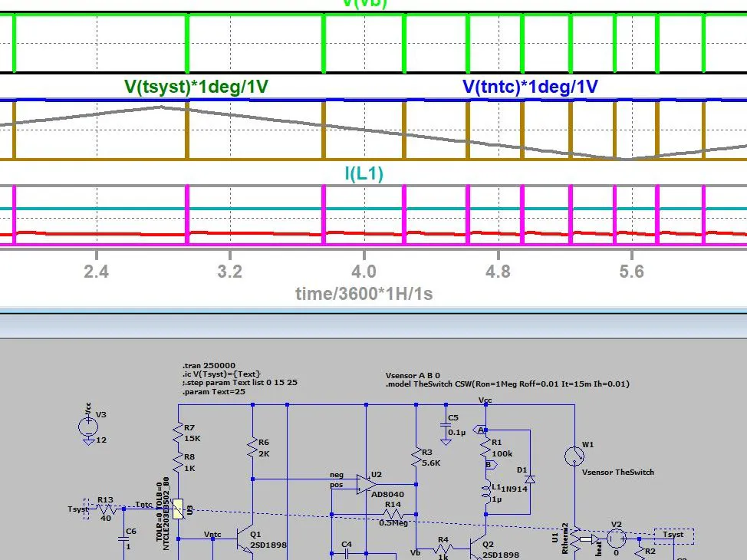Viewport: 747px width, 560px height.
Task: Edit the 5.6K value of R3
Action: [x=431, y=463]
